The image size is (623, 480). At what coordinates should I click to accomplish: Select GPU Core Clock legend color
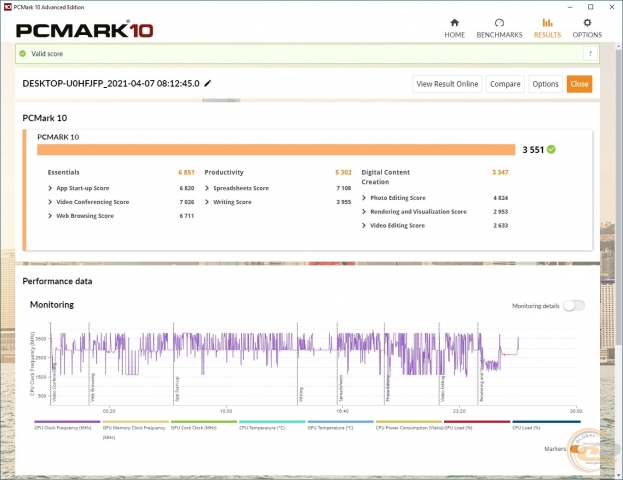204,422
